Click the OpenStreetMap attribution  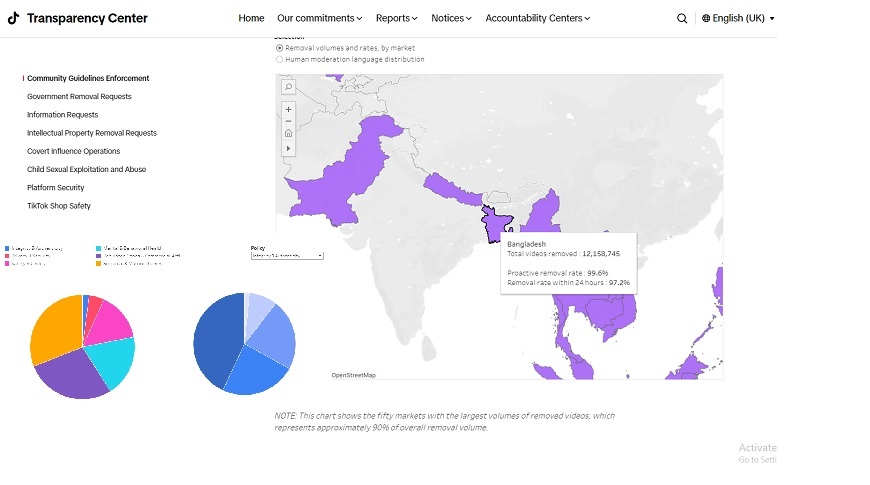[x=353, y=376]
